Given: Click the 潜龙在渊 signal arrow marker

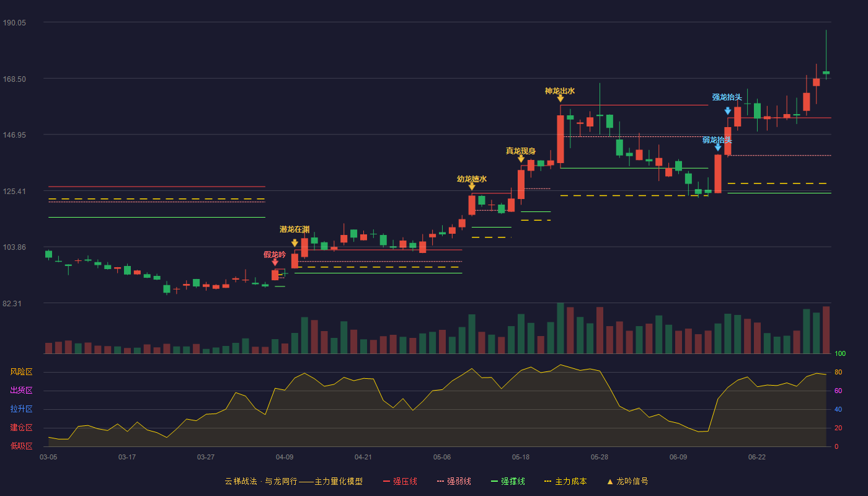Looking at the screenshot, I should (294, 243).
